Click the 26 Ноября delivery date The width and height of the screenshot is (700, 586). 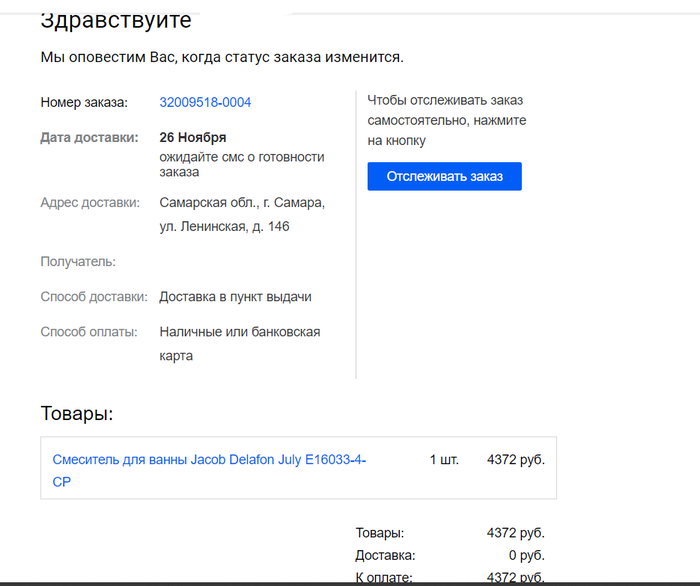[193, 137]
